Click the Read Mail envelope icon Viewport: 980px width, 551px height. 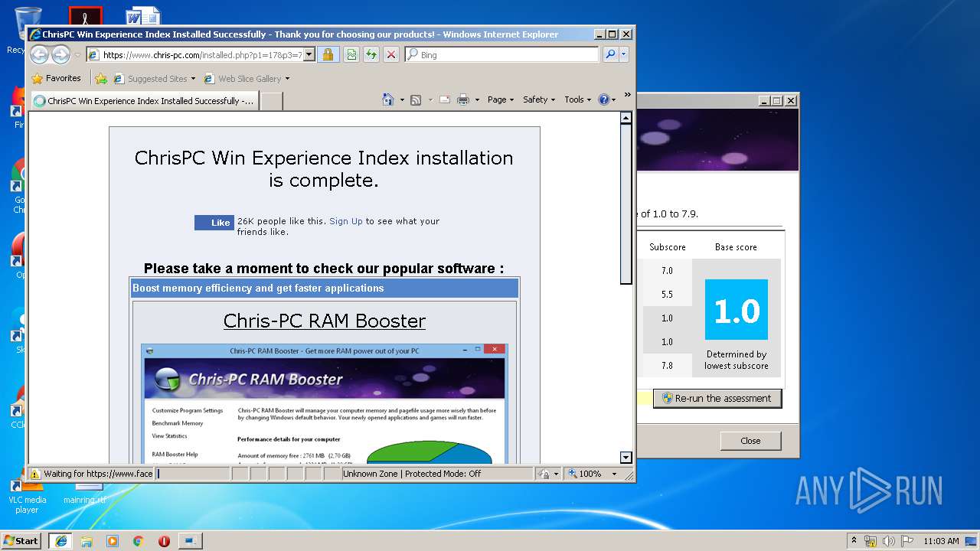pos(444,99)
